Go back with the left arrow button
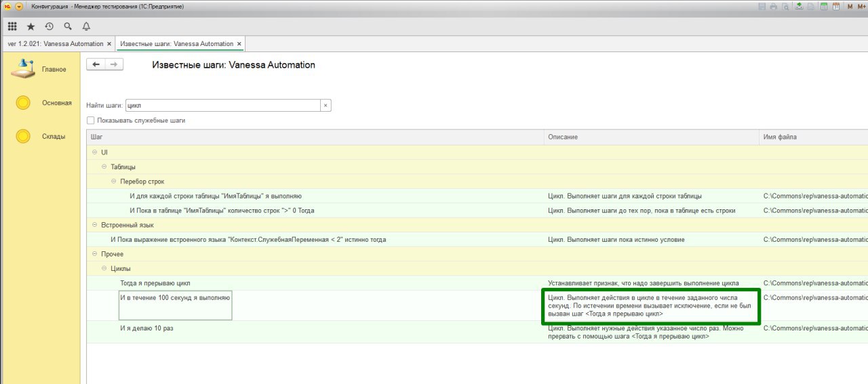The width and height of the screenshot is (868, 384). click(96, 64)
